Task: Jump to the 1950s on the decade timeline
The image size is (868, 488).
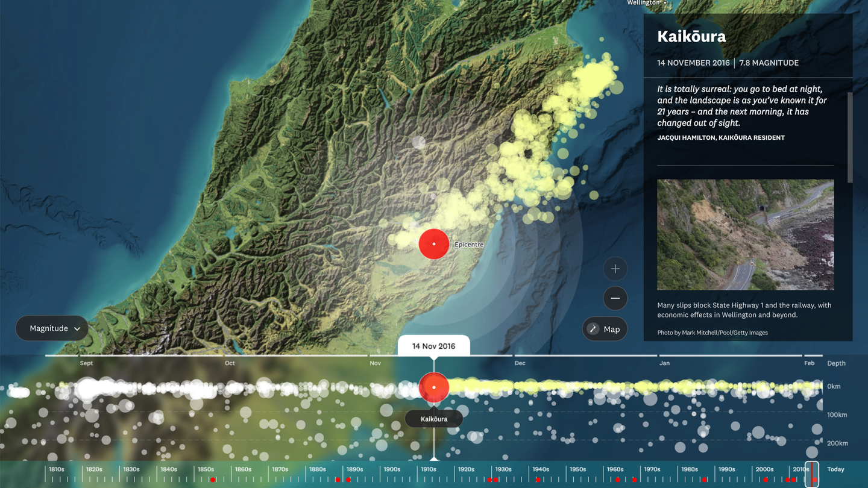Action: pyautogui.click(x=578, y=469)
